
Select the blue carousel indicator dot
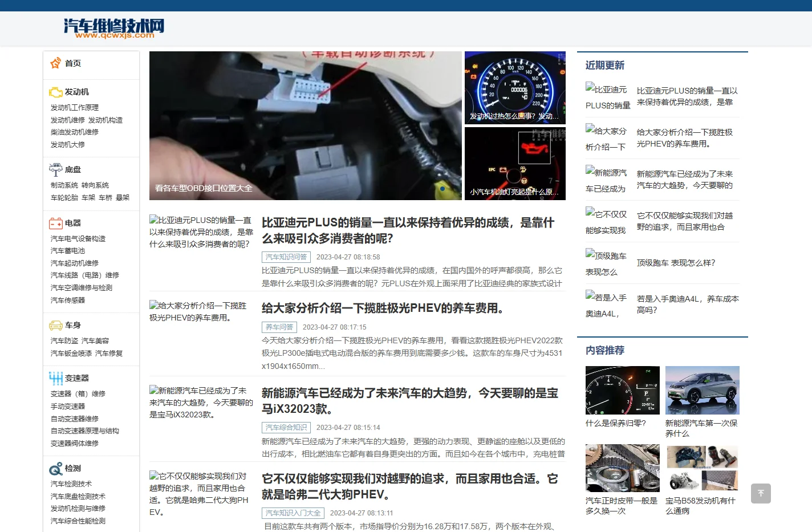pyautogui.click(x=442, y=189)
